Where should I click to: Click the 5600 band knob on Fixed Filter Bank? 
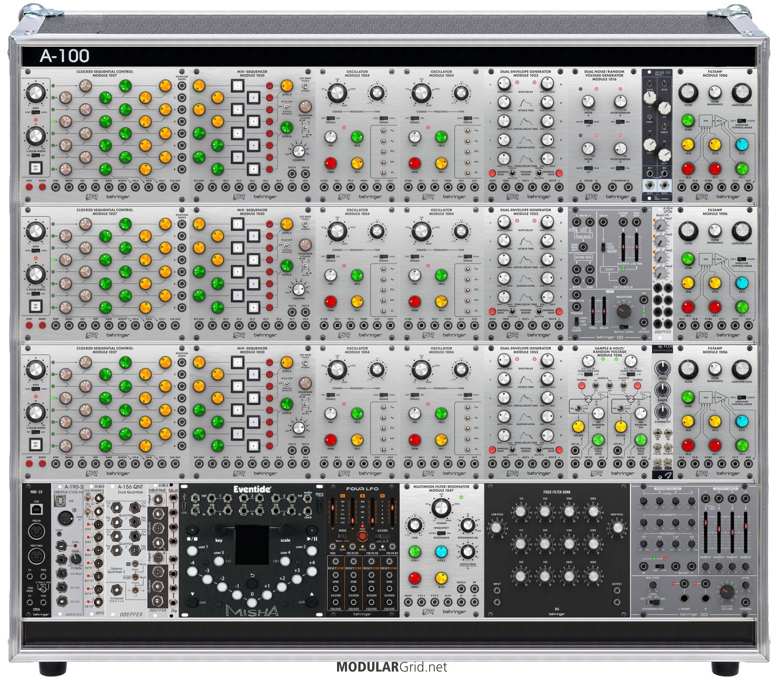pos(593,576)
